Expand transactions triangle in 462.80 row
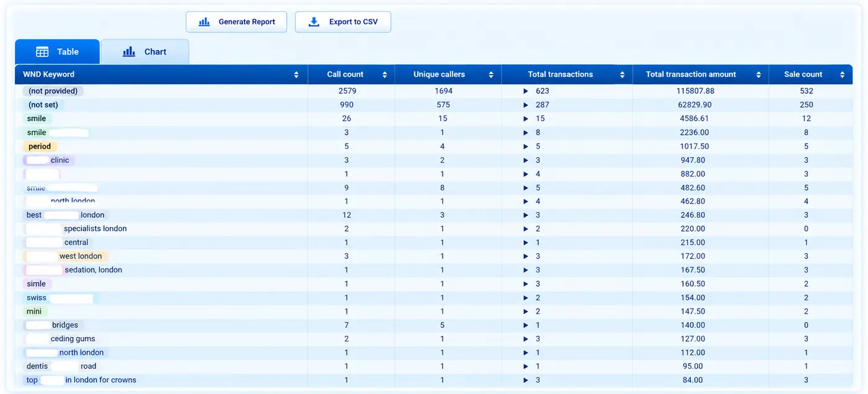 (x=526, y=201)
